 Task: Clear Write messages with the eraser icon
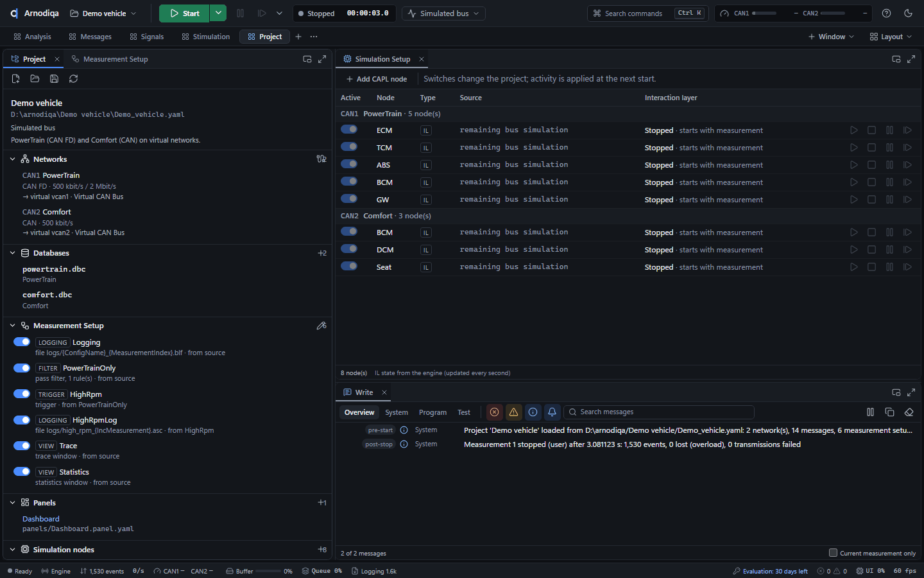point(909,412)
